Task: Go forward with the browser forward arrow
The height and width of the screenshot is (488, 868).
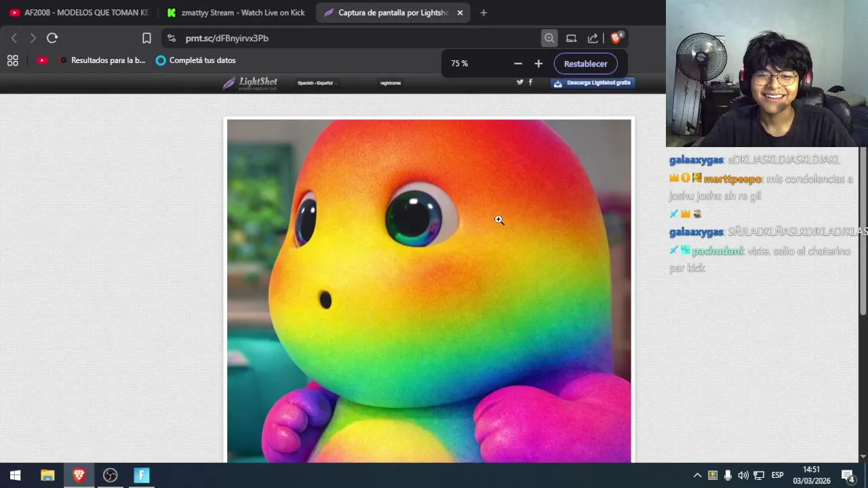Action: [x=33, y=38]
